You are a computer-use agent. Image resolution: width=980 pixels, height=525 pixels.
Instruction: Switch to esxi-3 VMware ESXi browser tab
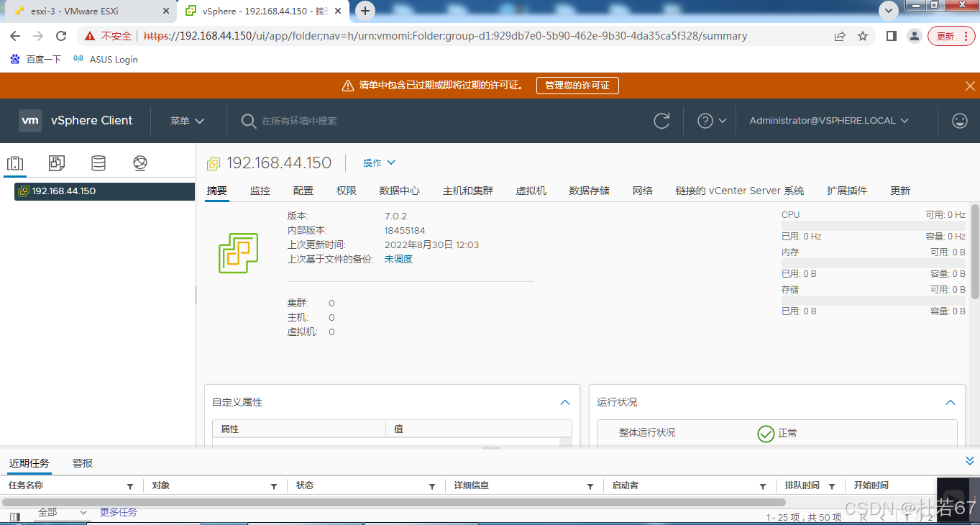[x=88, y=11]
